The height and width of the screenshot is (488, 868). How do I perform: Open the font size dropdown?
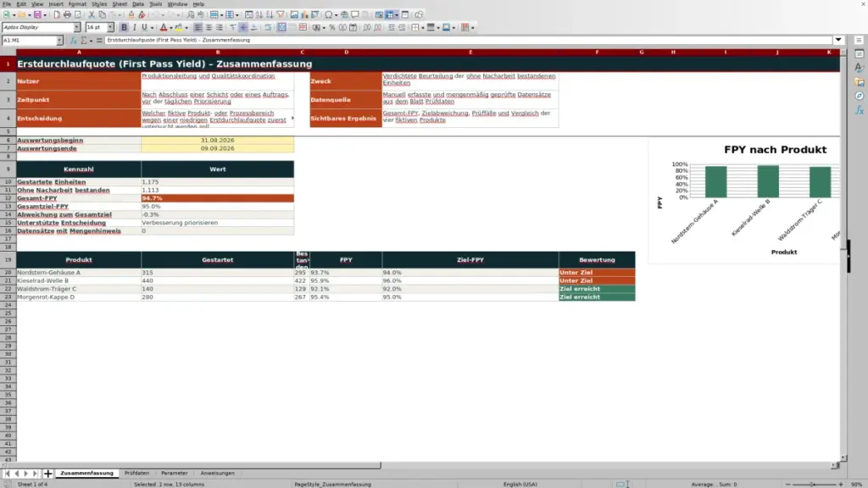point(110,27)
